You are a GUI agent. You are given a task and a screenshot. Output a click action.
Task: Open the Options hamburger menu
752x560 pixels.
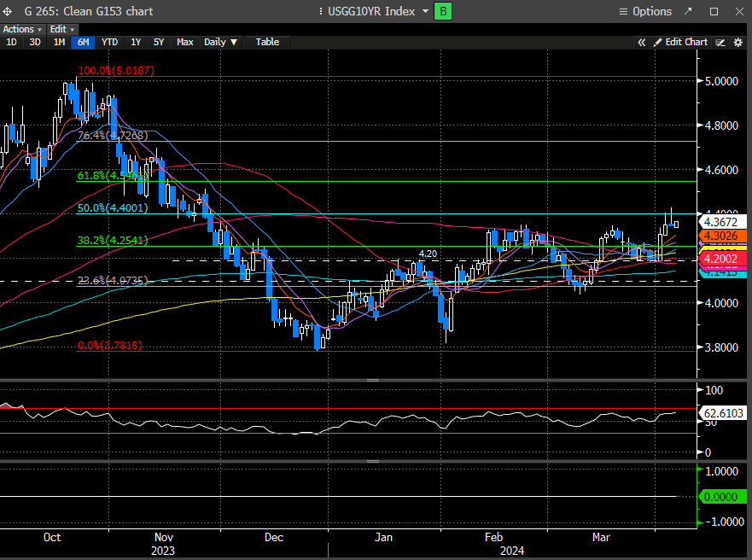click(646, 11)
